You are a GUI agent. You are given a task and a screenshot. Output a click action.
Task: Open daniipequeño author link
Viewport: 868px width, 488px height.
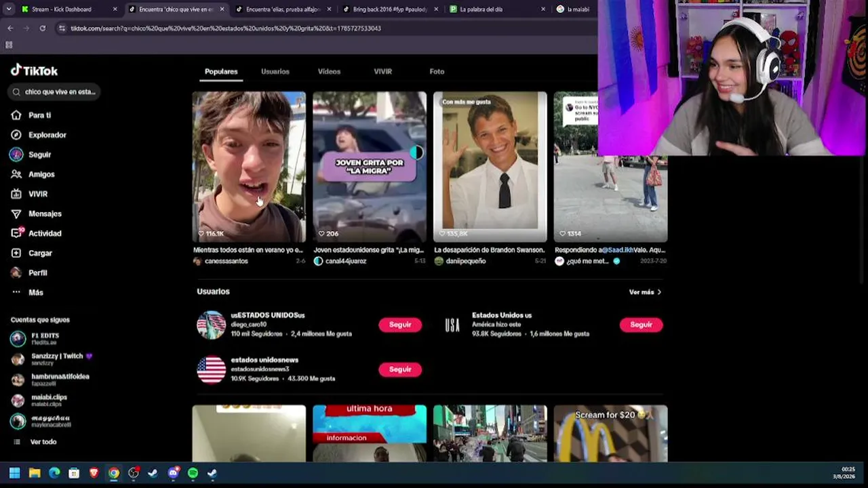click(466, 262)
